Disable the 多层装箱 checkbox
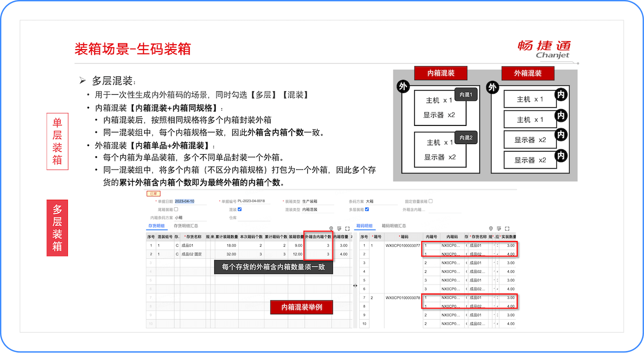The image size is (644, 353). pyautogui.click(x=367, y=209)
